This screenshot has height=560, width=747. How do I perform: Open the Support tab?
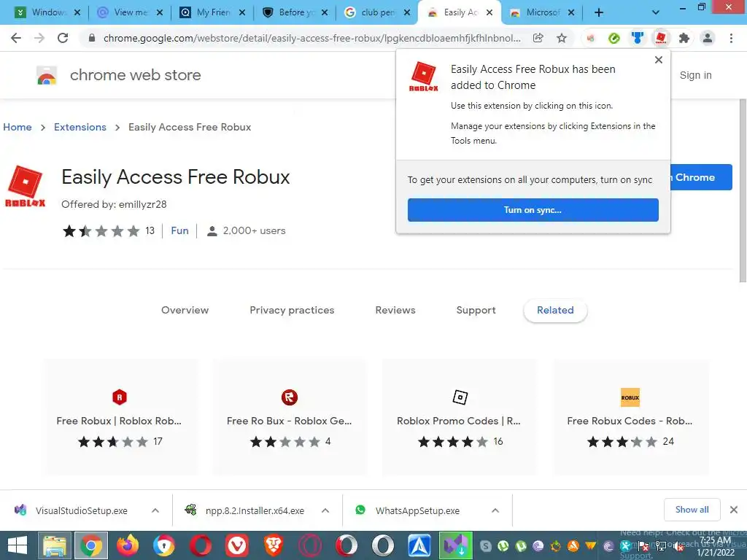coord(476,310)
